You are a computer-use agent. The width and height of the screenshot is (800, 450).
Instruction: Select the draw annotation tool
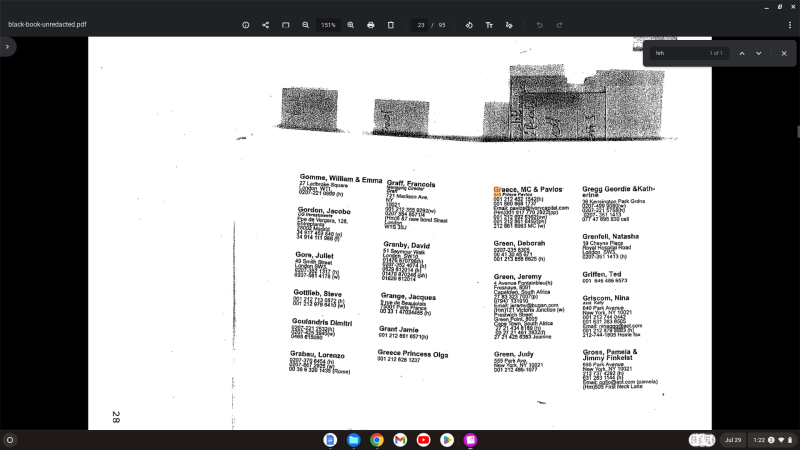pyautogui.click(x=509, y=24)
